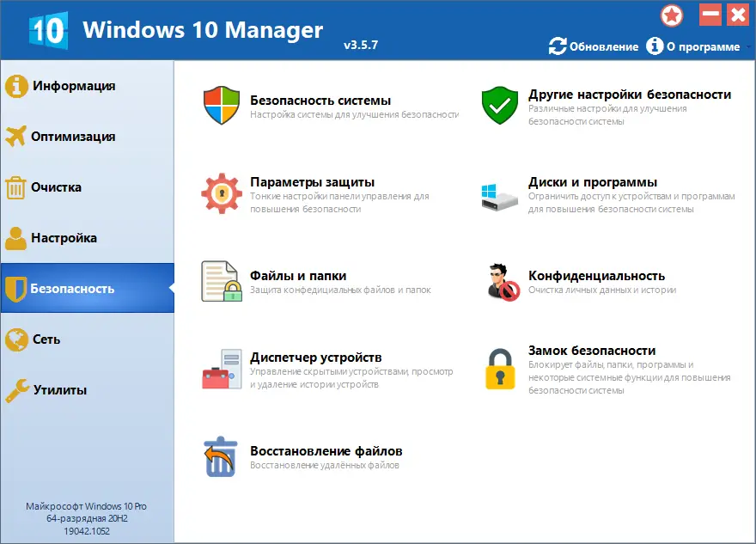Click the globe Сеть icon
The image size is (756, 544).
point(16,339)
